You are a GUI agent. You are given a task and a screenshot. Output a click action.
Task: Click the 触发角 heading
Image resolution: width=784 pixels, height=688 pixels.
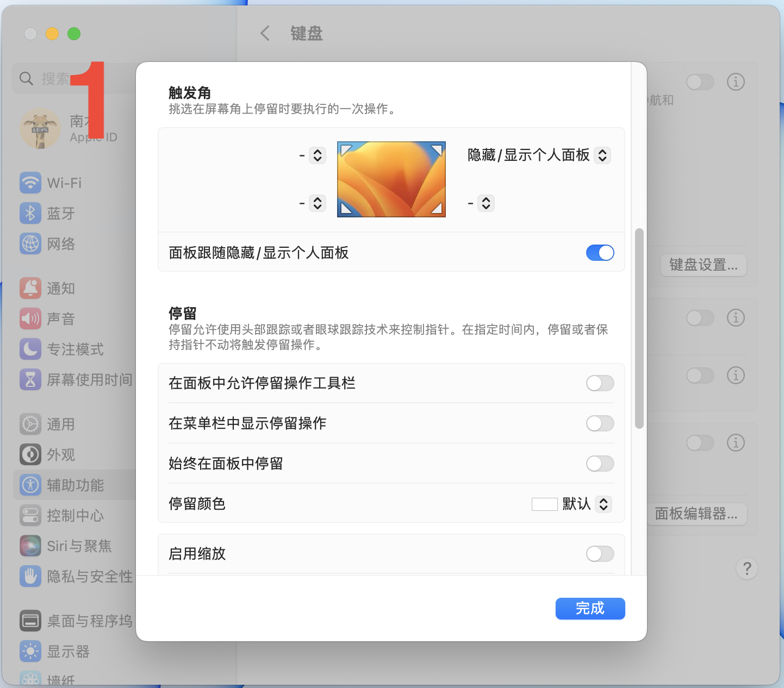point(190,93)
